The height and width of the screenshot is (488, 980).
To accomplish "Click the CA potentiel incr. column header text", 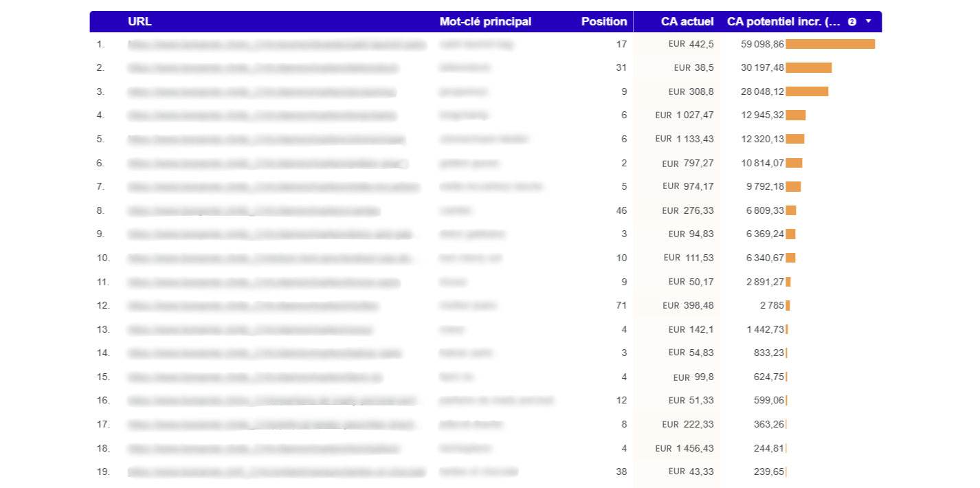I will [x=783, y=22].
